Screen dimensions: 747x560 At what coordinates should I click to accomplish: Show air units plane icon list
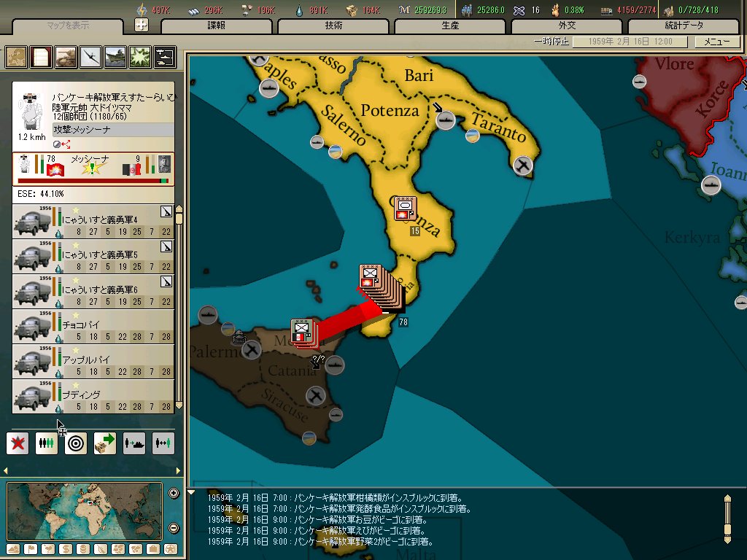[90, 57]
